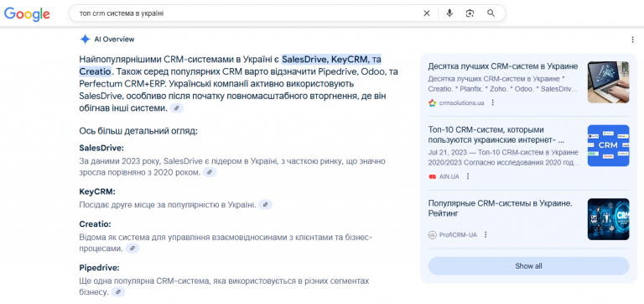644x304 pixels.
Task: Open 'Популярные CRM-системы в Украине. Рейтинг' link
Action: click(x=501, y=208)
